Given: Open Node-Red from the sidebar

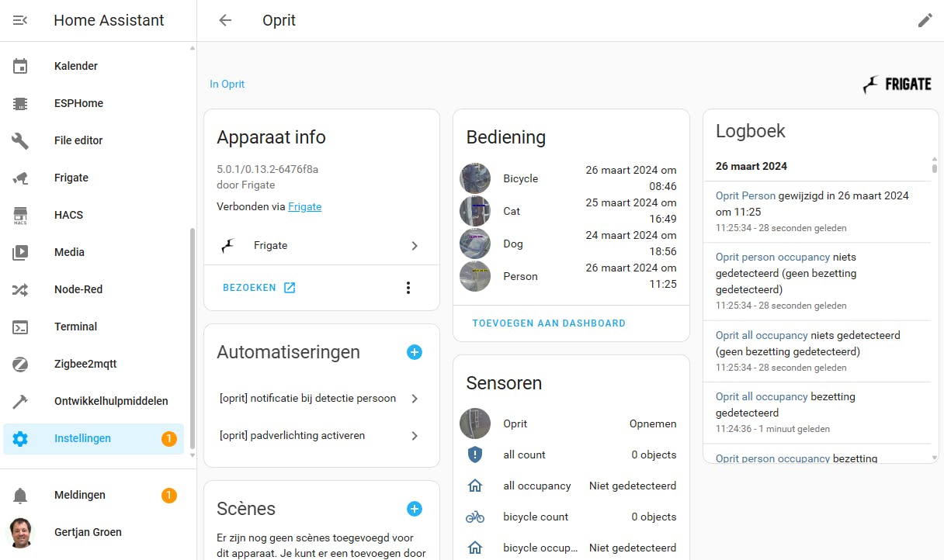Looking at the screenshot, I should pyautogui.click(x=78, y=289).
